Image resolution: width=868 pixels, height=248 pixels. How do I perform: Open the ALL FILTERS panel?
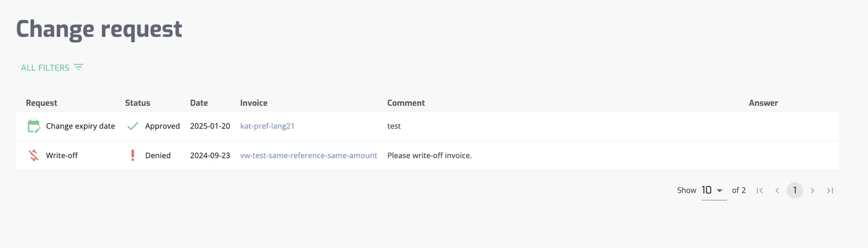pyautogui.click(x=52, y=67)
